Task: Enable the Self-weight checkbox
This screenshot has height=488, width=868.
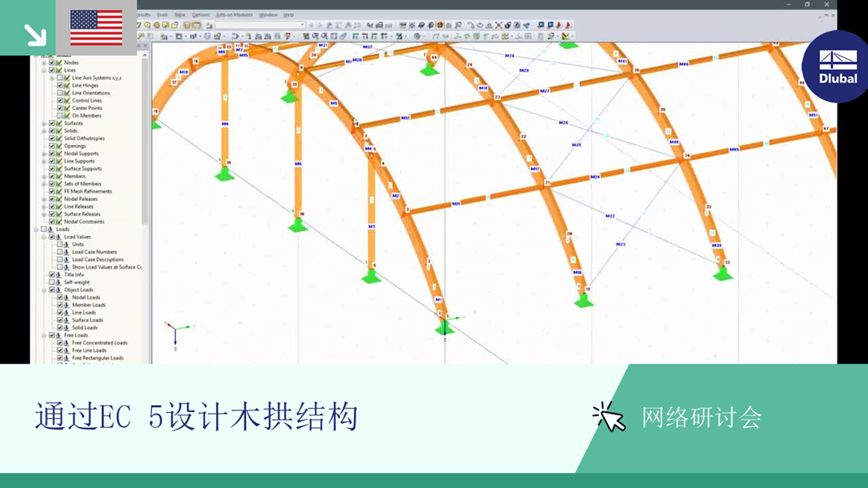Action: [52, 282]
